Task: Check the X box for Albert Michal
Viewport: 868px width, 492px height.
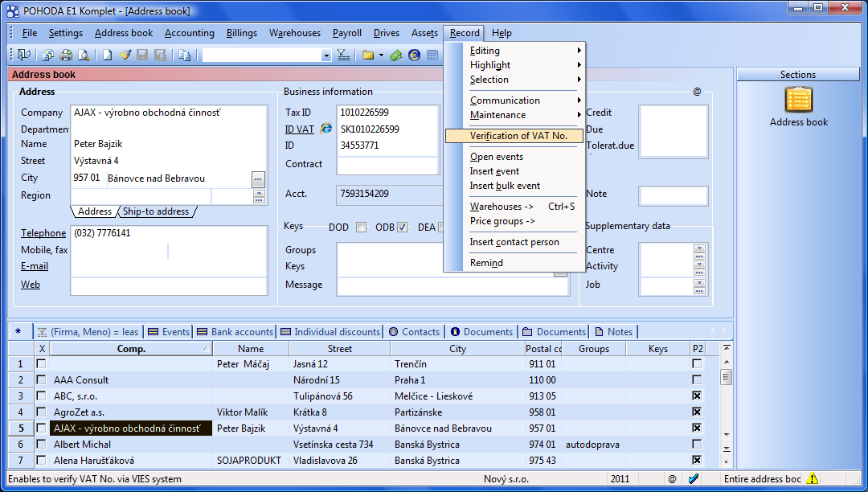Action: point(41,444)
